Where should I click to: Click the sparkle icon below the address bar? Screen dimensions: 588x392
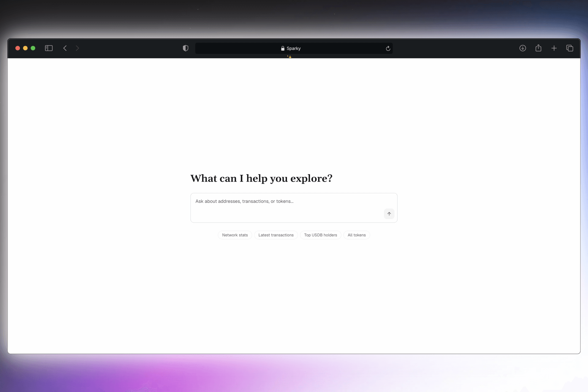[x=289, y=57]
